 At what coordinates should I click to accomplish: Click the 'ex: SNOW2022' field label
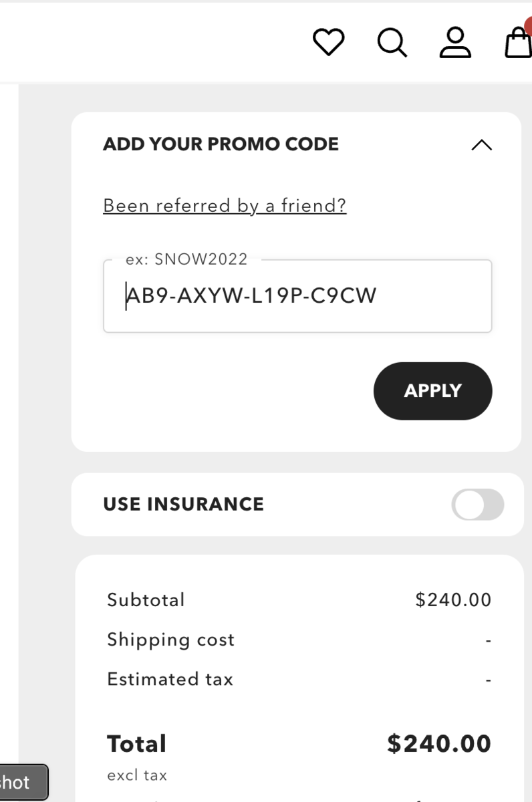pos(186,259)
